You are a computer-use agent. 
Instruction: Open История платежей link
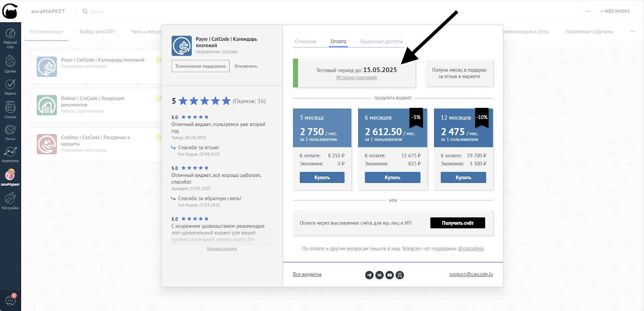[x=357, y=78]
